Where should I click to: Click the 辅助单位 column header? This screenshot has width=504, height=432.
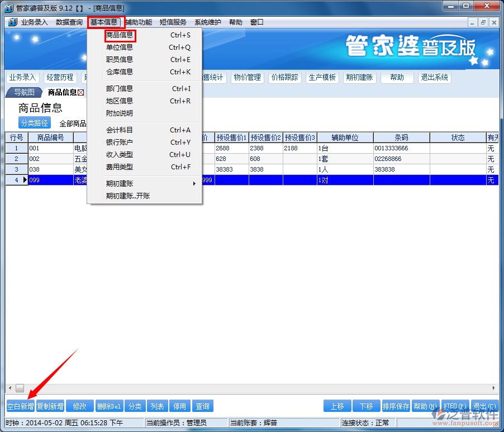pos(345,137)
